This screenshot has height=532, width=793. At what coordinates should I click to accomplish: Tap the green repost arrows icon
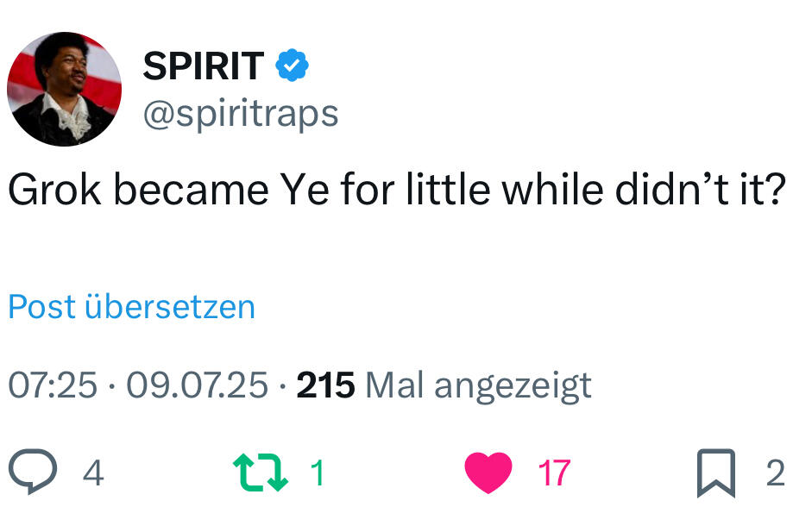tap(260, 473)
